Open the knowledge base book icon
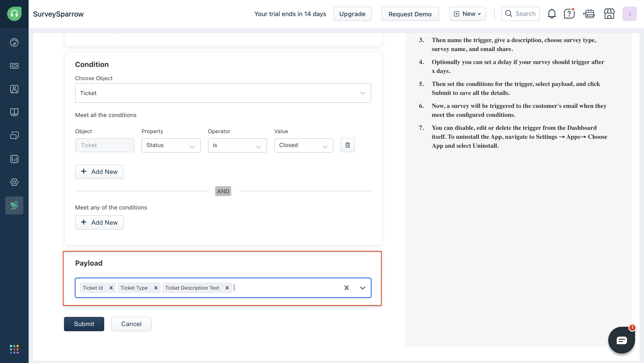The width and height of the screenshot is (644, 363). tap(14, 112)
